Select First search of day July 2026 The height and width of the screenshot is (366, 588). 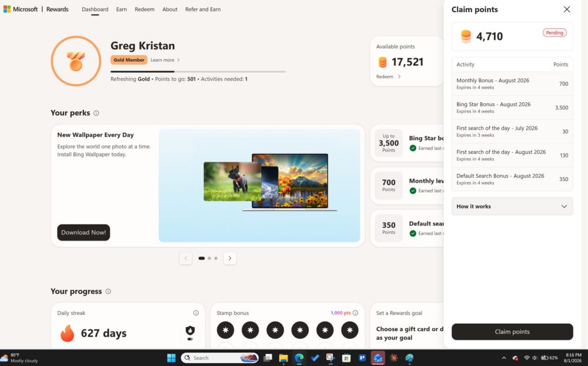coord(512,132)
